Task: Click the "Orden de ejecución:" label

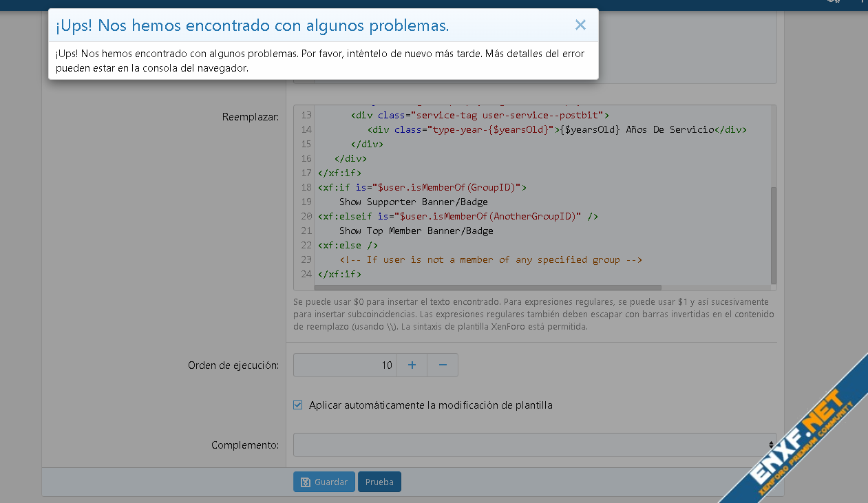Action: [233, 365]
